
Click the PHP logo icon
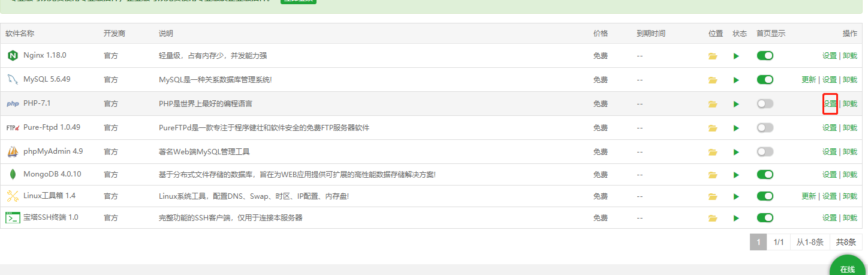pyautogui.click(x=13, y=104)
